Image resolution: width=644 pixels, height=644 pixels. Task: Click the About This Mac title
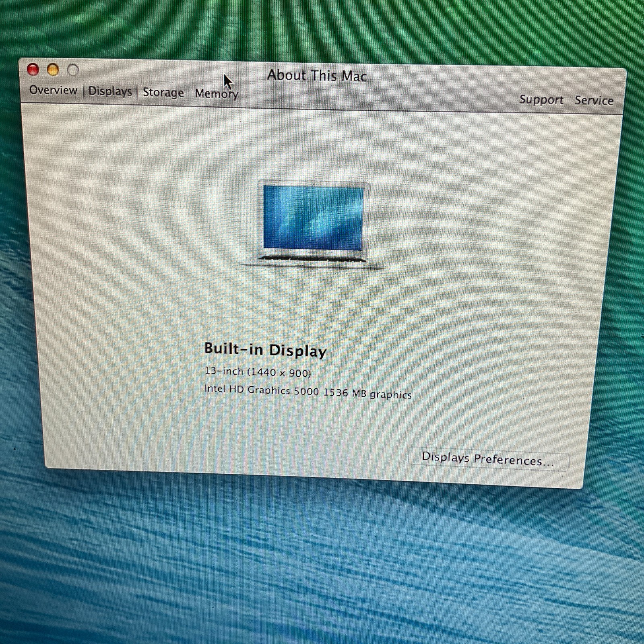click(x=317, y=76)
